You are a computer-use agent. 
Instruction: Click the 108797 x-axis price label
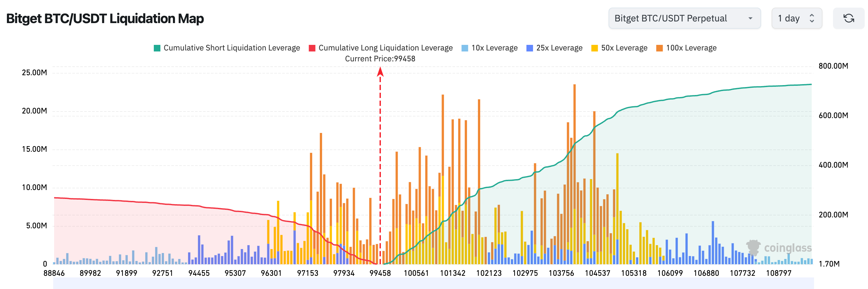(x=779, y=273)
